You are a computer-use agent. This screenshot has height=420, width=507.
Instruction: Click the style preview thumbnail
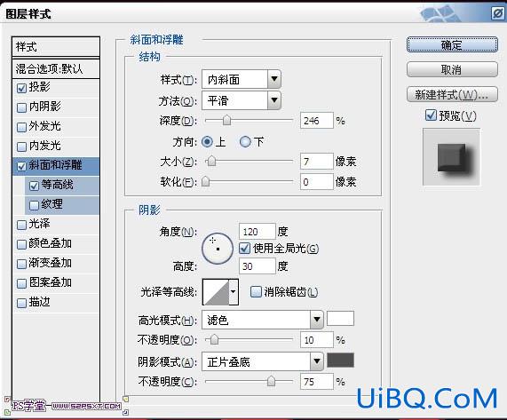451,157
